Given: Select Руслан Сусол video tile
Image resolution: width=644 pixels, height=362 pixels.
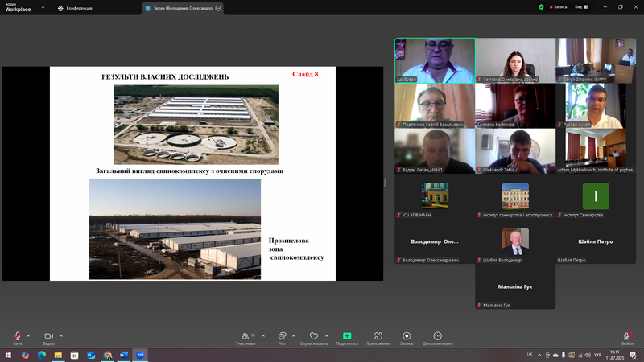Looking at the screenshot, I should 596,106.
